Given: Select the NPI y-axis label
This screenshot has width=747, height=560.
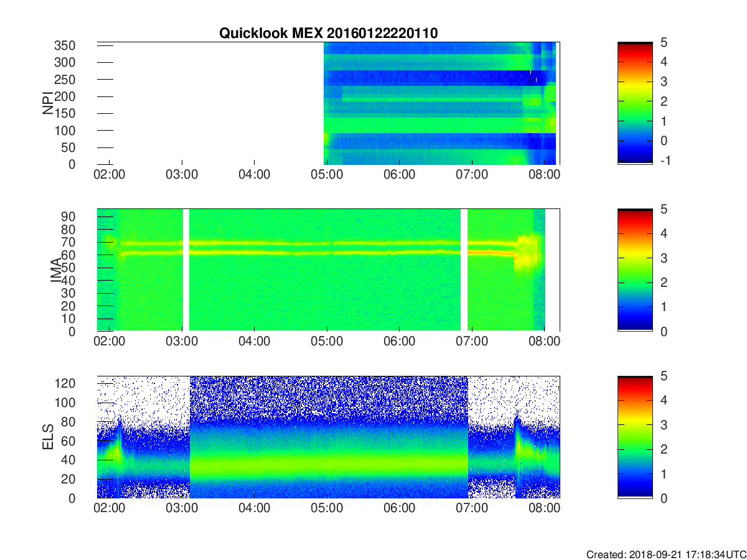Looking at the screenshot, I should tap(47, 103).
